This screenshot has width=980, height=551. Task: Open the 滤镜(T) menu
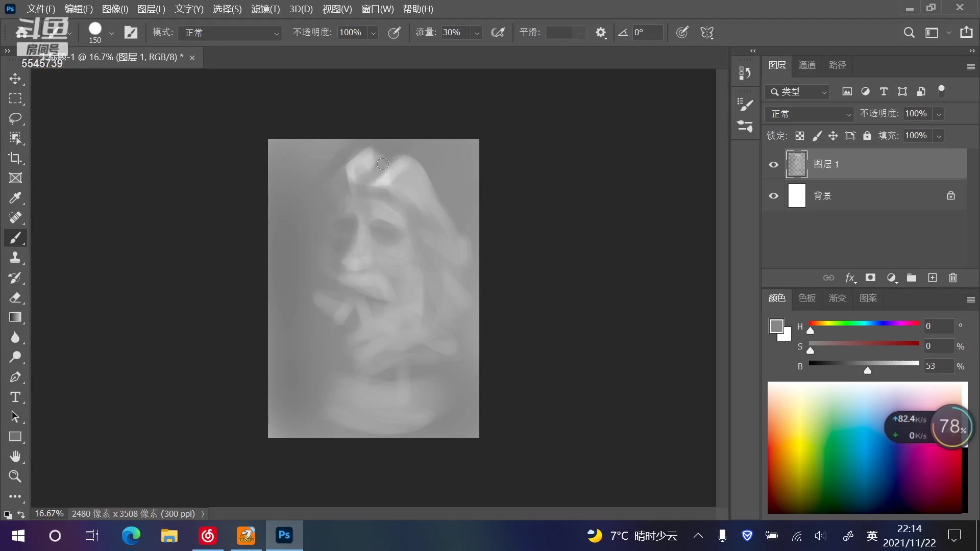point(265,9)
